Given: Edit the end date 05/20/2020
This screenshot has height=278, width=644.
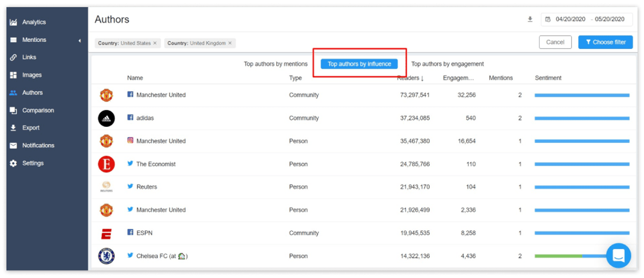Looking at the screenshot, I should coord(609,19).
